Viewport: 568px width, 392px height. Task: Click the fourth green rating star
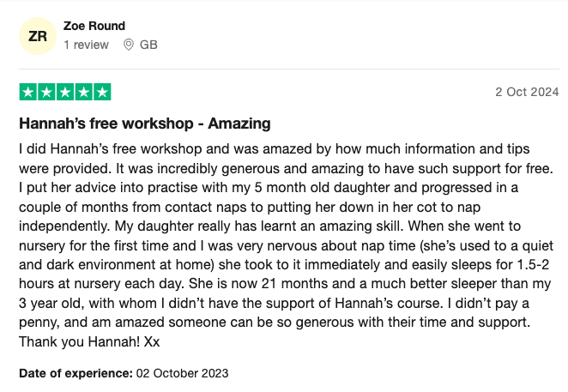84,92
